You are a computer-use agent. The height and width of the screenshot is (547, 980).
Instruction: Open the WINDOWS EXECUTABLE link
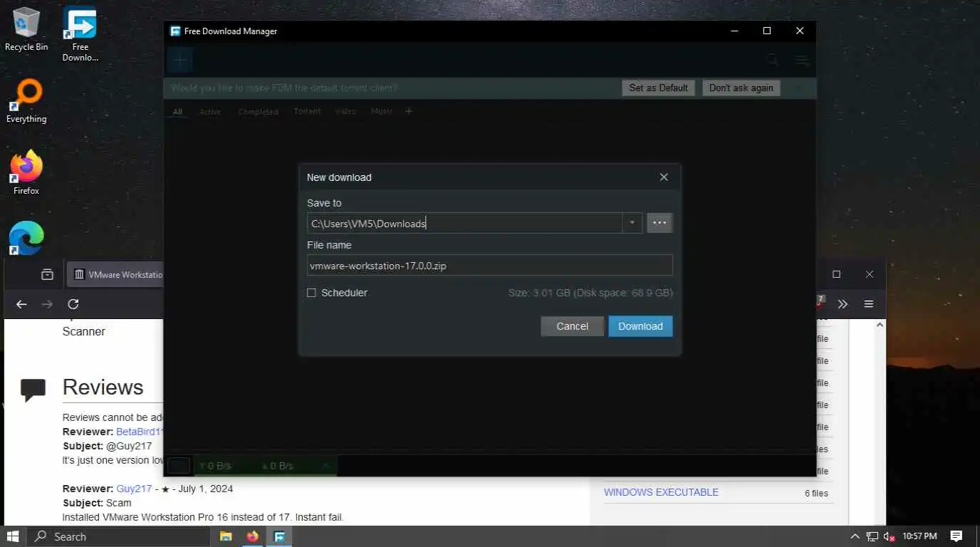click(x=661, y=492)
